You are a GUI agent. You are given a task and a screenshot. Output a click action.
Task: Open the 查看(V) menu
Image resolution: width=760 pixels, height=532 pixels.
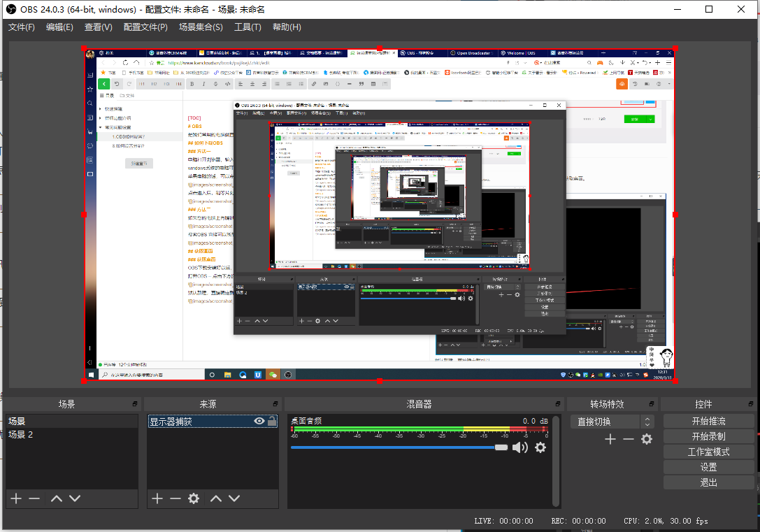99,27
